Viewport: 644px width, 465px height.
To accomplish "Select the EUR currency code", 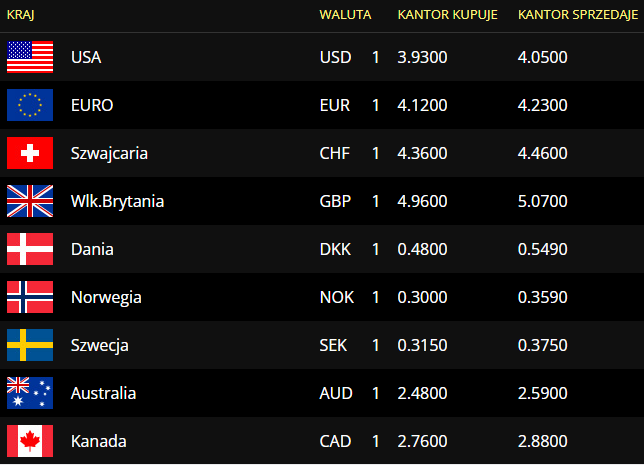I will (335, 105).
